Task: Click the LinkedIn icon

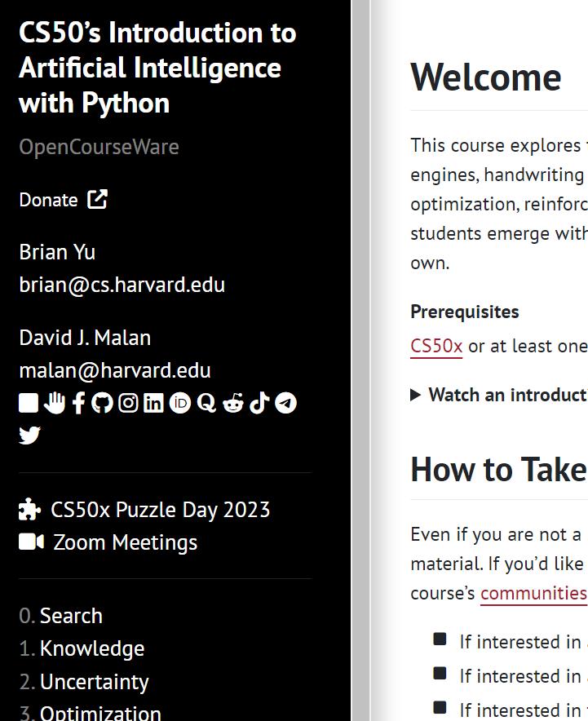Action: pos(153,403)
